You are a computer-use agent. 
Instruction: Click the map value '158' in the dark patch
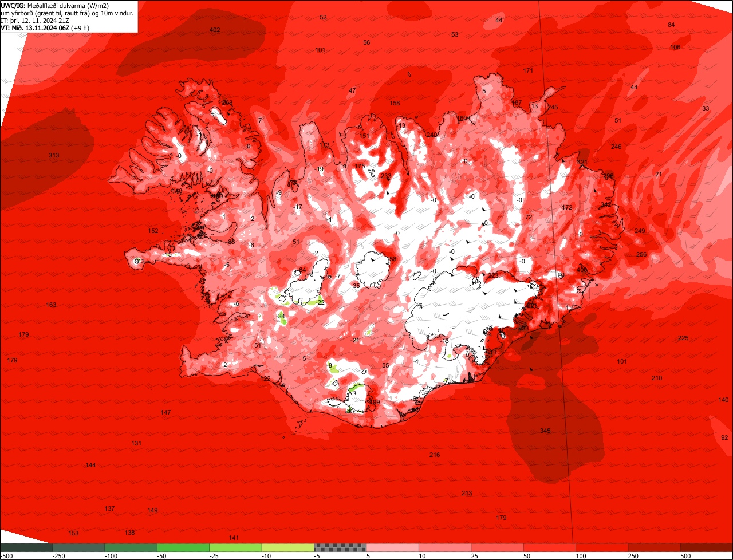395,104
